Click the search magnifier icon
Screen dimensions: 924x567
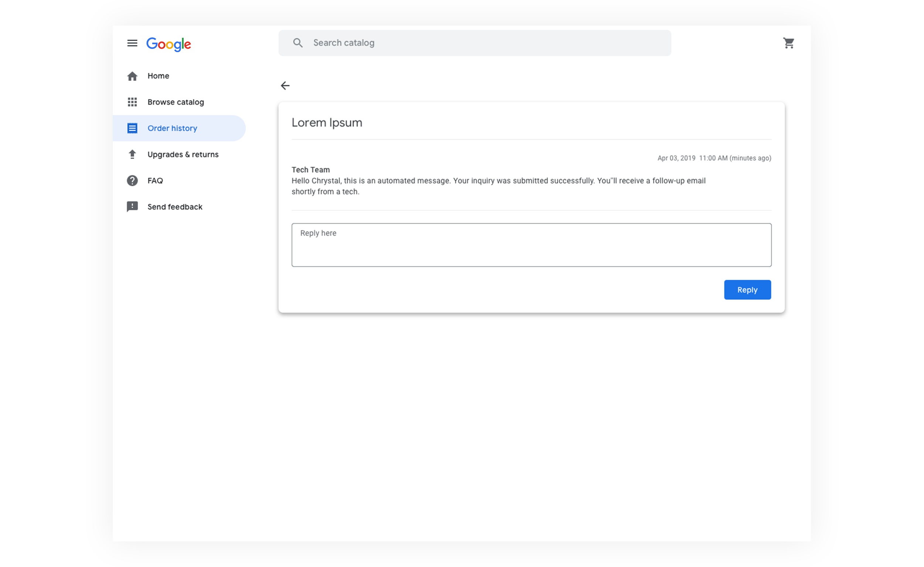click(x=298, y=43)
